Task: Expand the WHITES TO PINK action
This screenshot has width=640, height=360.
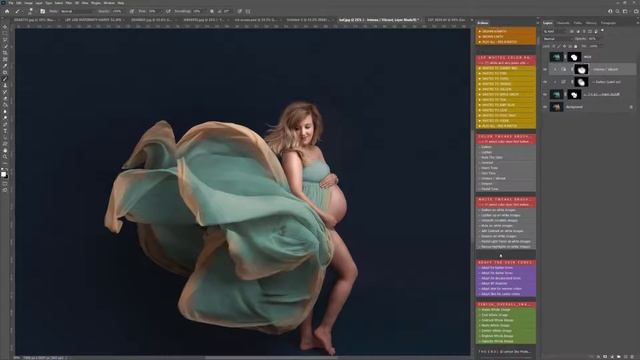Action: pos(480,73)
